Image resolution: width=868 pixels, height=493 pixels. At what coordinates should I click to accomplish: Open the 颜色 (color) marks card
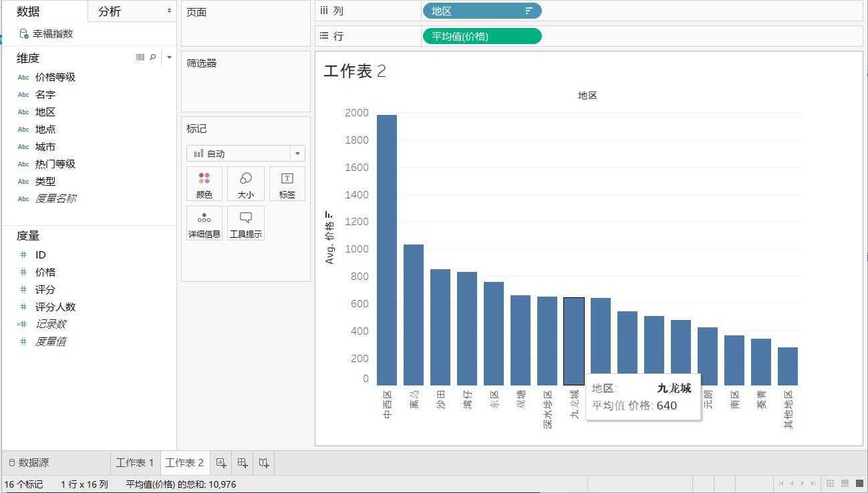click(x=204, y=184)
